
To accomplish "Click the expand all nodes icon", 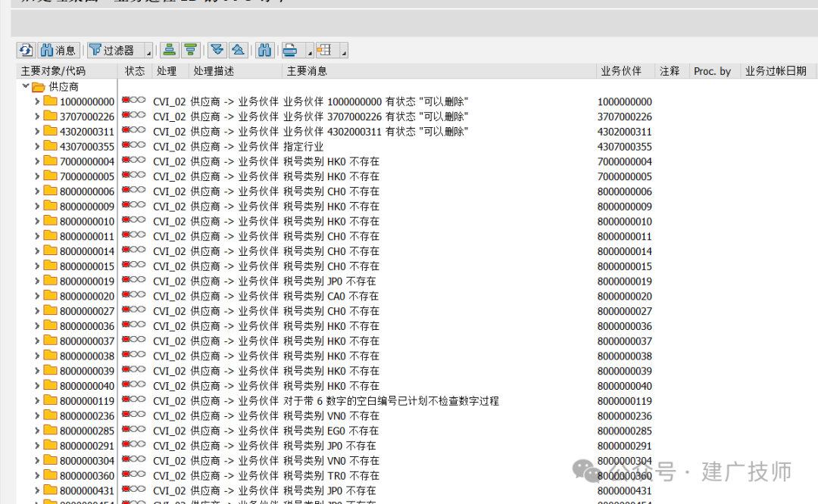I will tap(217, 50).
